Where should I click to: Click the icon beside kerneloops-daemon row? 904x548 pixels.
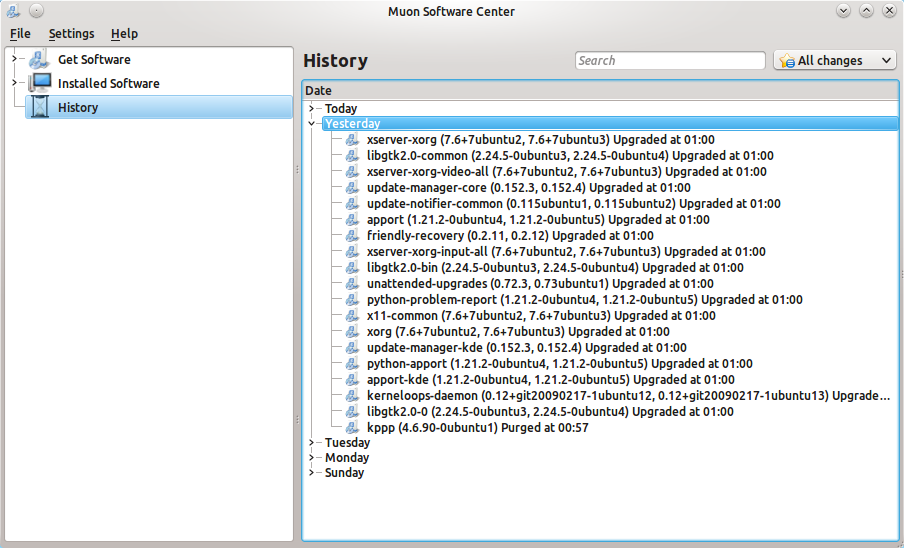(352, 396)
